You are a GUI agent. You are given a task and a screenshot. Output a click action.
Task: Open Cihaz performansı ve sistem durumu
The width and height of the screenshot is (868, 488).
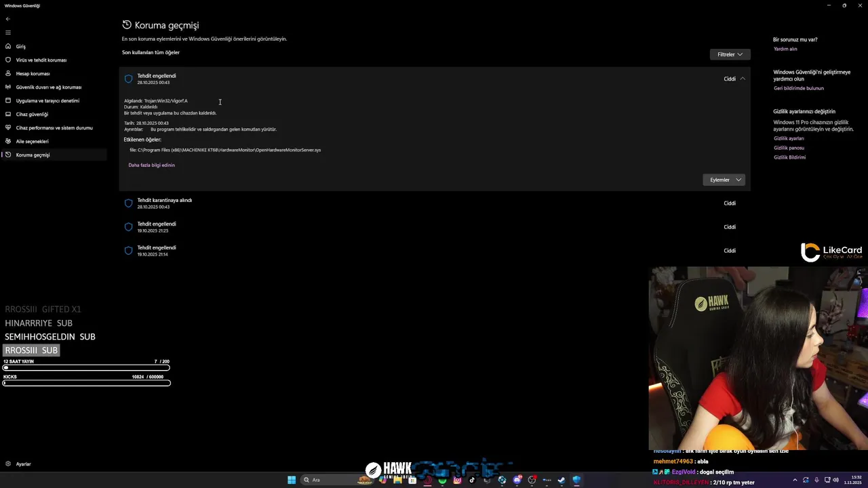pos(54,128)
